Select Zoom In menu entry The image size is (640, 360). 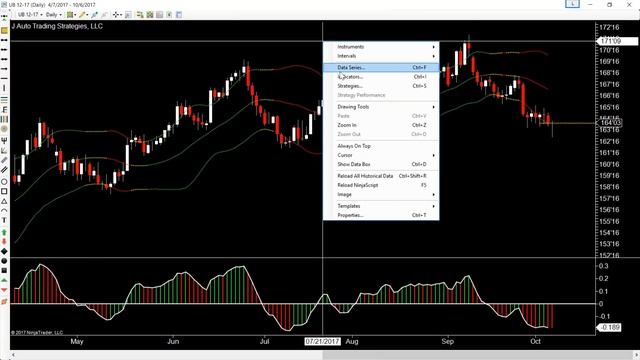tap(381, 125)
